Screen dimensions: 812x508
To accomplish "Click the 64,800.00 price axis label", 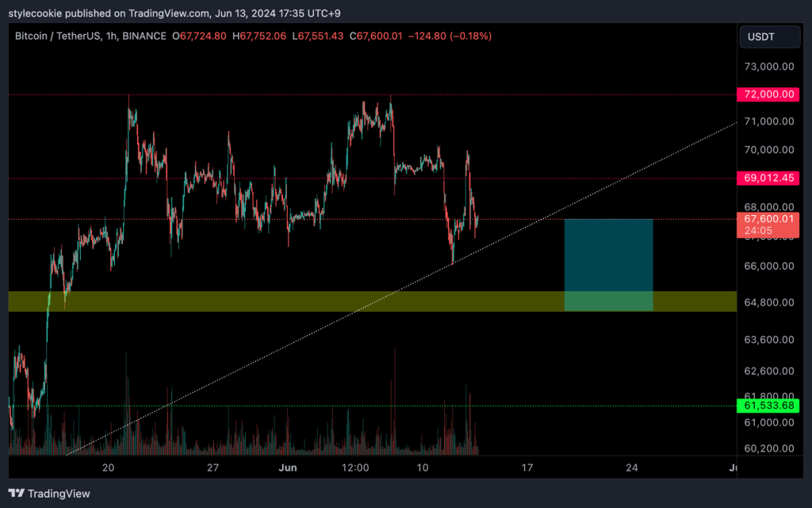I will click(766, 302).
